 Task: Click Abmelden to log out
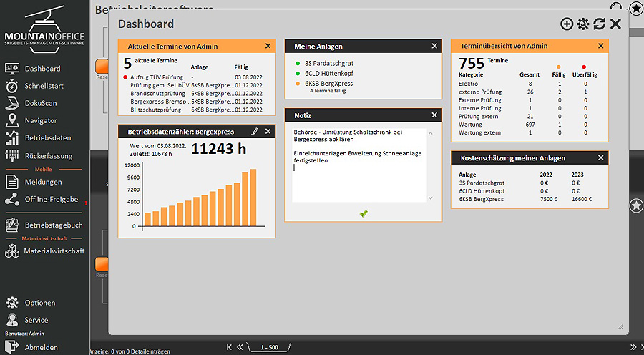(x=41, y=347)
